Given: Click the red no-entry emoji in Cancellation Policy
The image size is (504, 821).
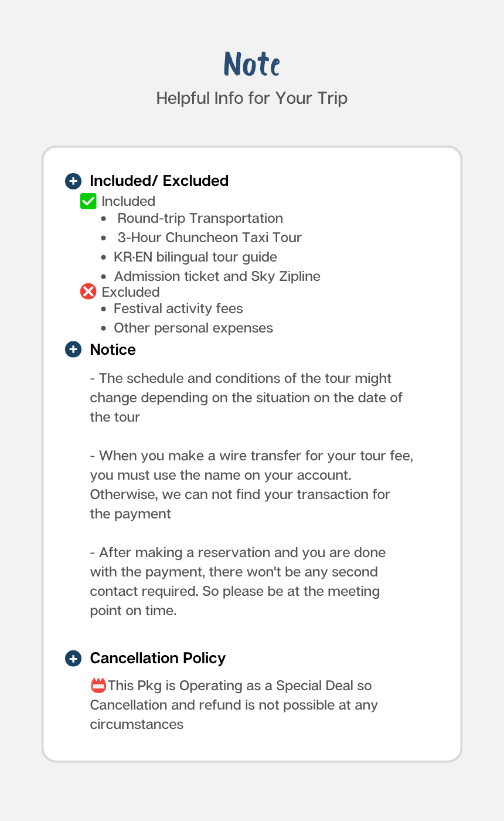Looking at the screenshot, I should click(x=98, y=685).
